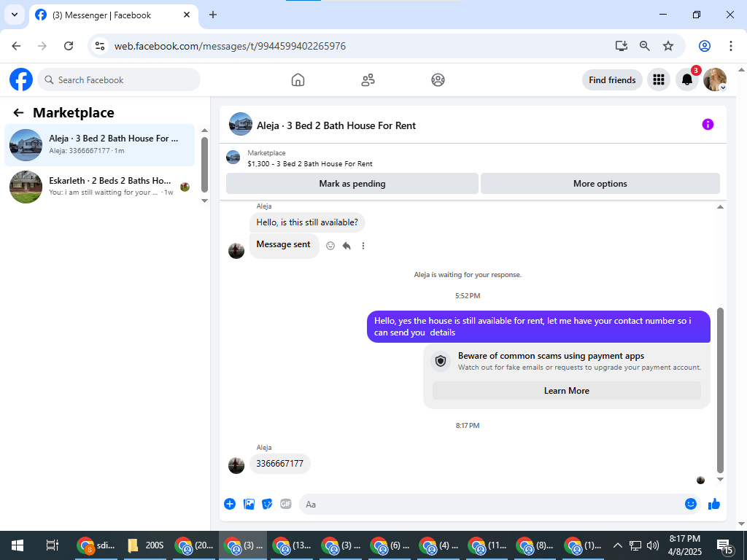The height and width of the screenshot is (560, 747).
Task: Open Task View on the taskbar
Action: 52,545
